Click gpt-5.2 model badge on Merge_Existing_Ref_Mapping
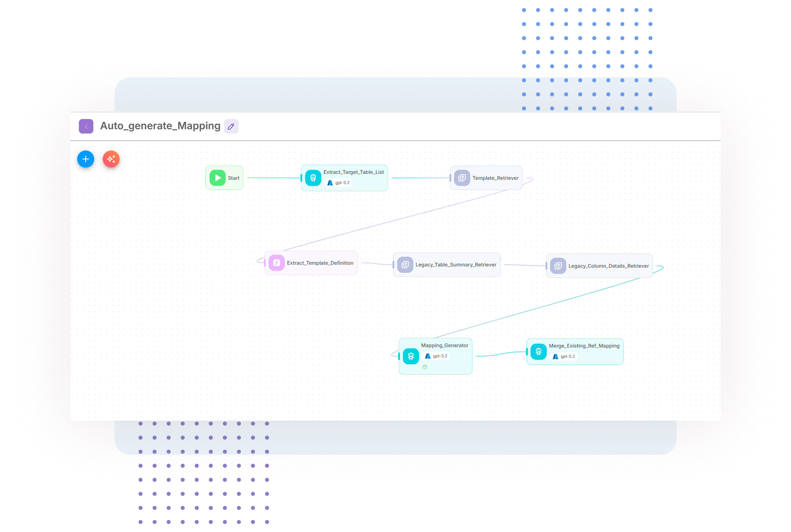Viewport: 791px width, 532px height. coord(564,357)
